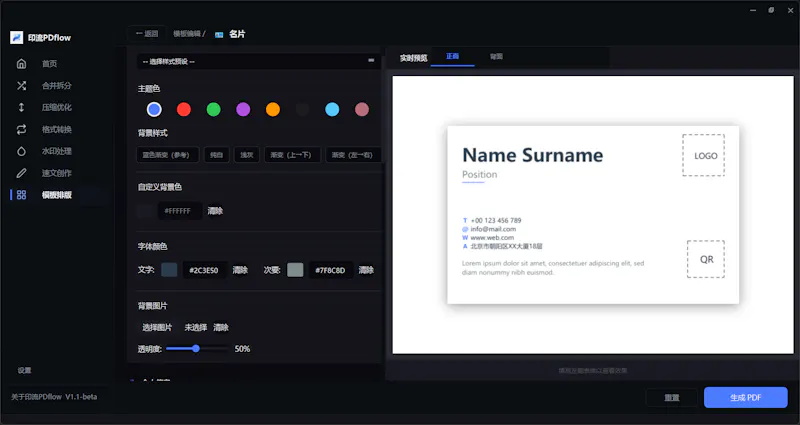Image resolution: width=800 pixels, height=425 pixels.
Task: Open 关于印流PDflow V1.1-beta about link
Action: click(x=54, y=396)
